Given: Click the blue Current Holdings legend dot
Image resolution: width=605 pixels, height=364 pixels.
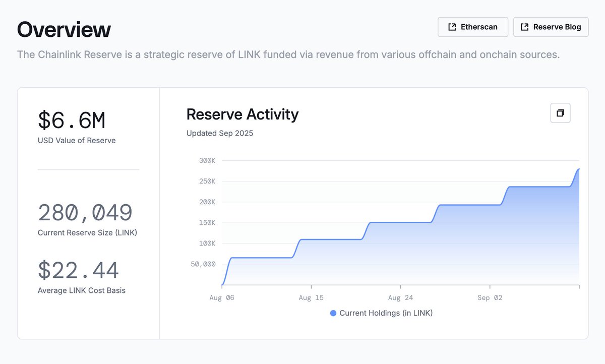Looking at the screenshot, I should tap(333, 313).
